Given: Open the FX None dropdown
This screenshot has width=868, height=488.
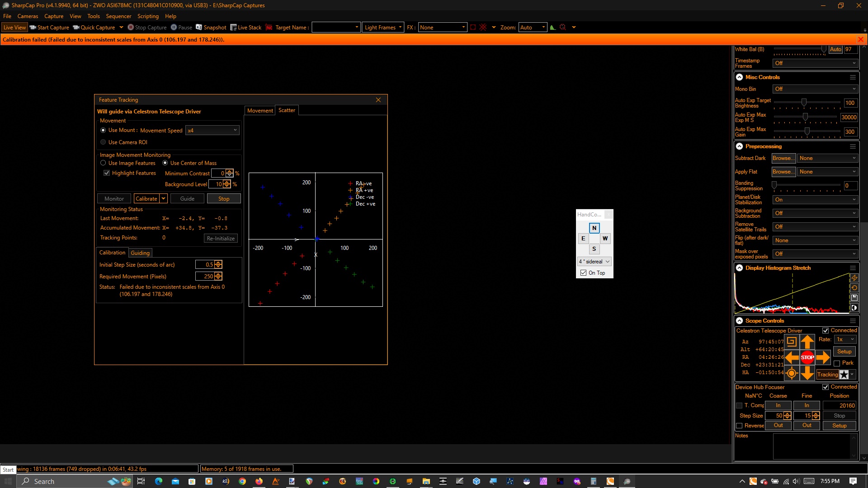Looking at the screenshot, I should point(442,27).
